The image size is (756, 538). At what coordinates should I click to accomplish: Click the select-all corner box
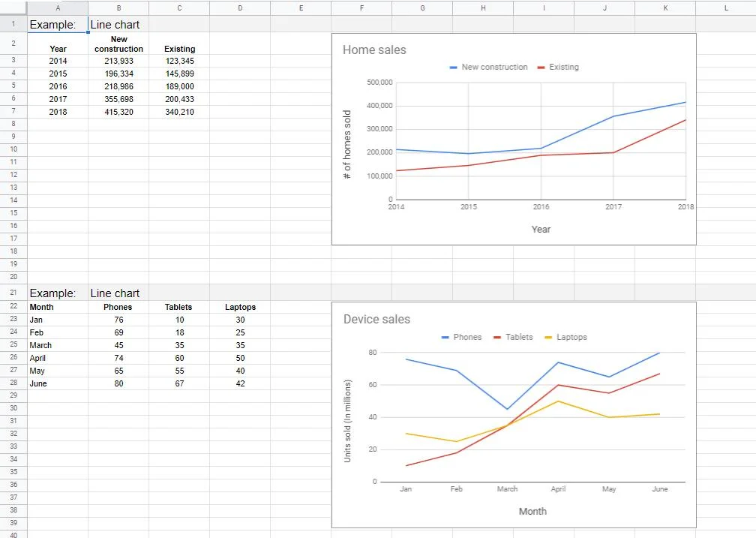[x=13, y=8]
